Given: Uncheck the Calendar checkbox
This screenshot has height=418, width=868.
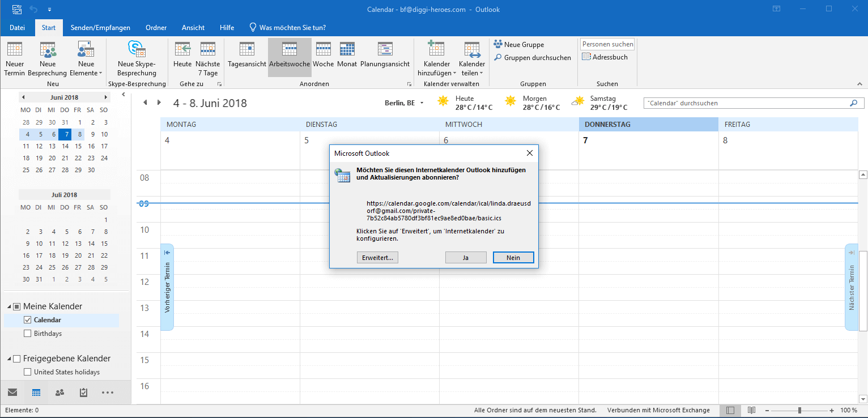Looking at the screenshot, I should (28, 320).
